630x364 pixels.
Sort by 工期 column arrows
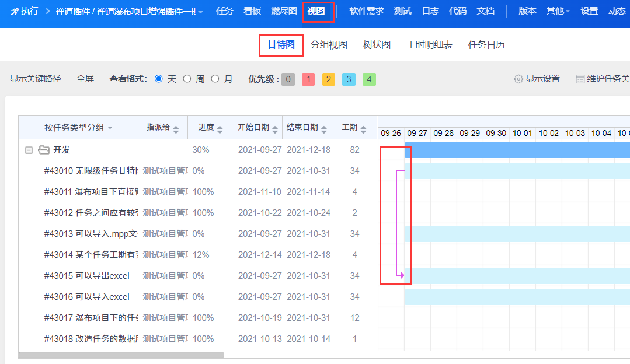click(363, 128)
